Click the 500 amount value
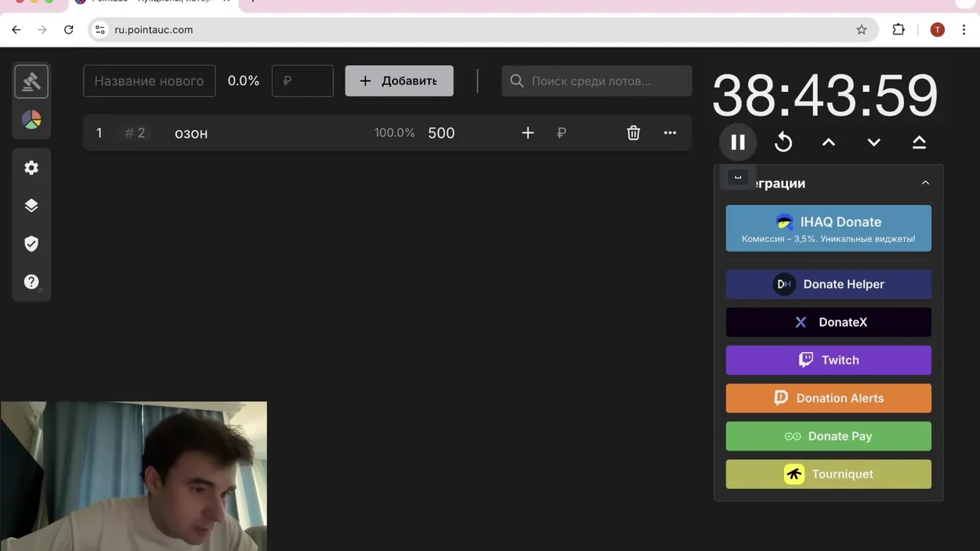 441,133
